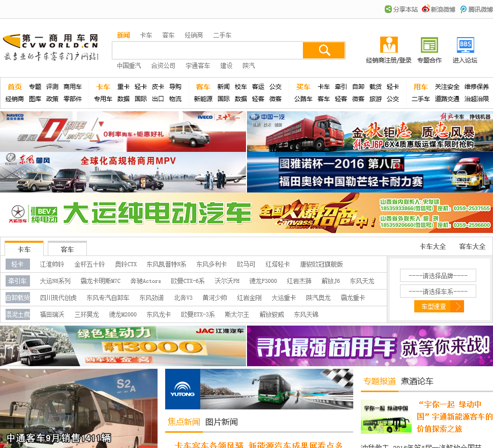Viewport: 493px width, 448px height.
Task: Select 卡车 search category tab
Action: [x=146, y=35]
